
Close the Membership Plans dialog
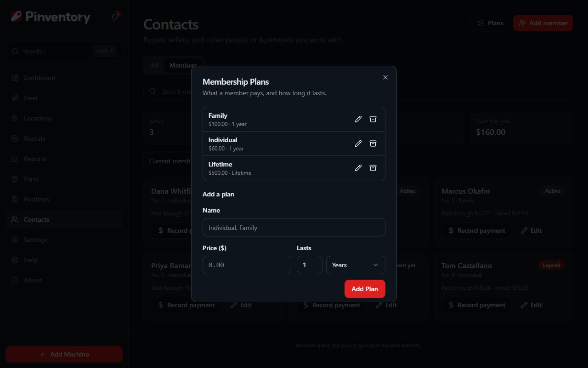coord(385,77)
